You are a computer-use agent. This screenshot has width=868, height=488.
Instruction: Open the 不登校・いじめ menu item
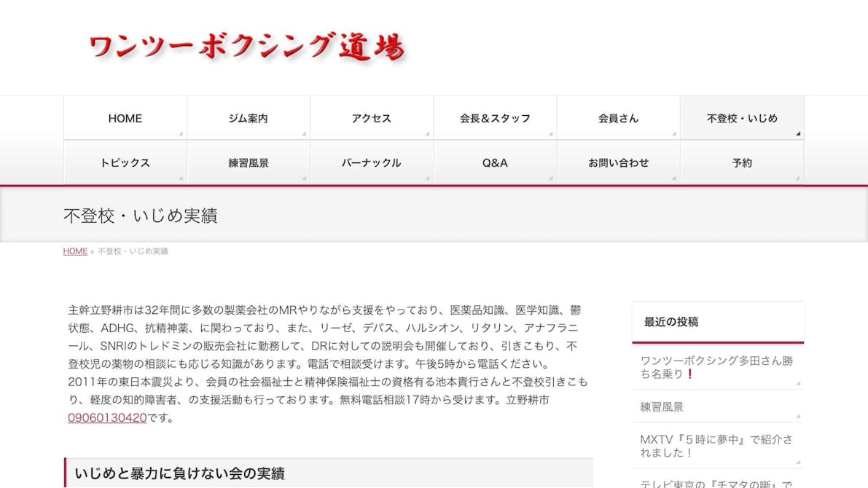[x=742, y=118]
